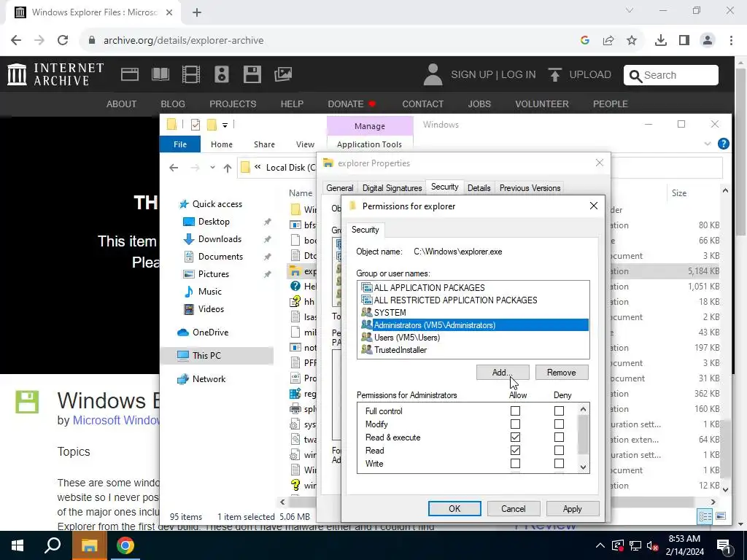This screenshot has height=560, width=747.
Task: Click OK in Permissions dialog
Action: point(454,508)
